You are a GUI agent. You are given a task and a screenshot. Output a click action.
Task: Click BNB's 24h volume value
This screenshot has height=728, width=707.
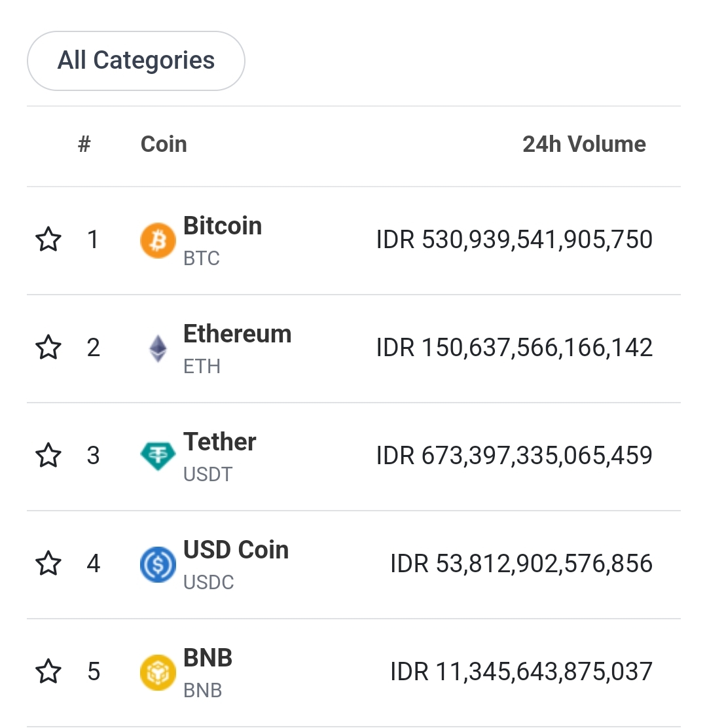click(521, 672)
